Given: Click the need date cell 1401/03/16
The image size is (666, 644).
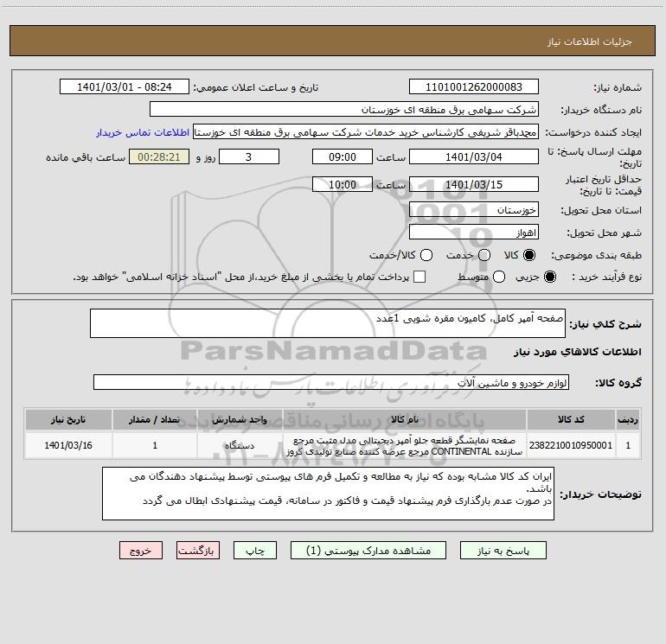Looking at the screenshot, I should (x=68, y=445).
